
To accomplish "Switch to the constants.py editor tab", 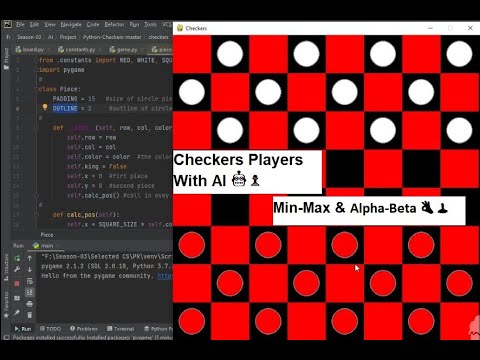I will pyautogui.click(x=80, y=50).
